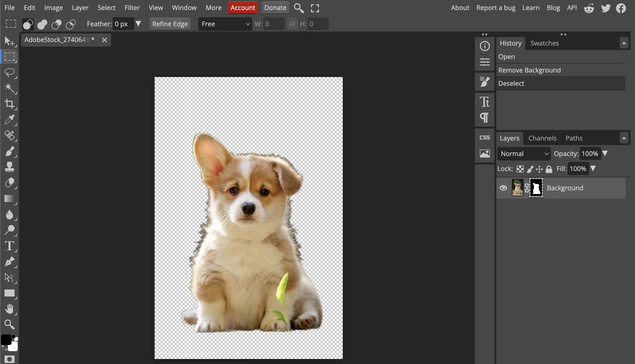The width and height of the screenshot is (635, 364).
Task: Open the Filter menu
Action: [x=132, y=8]
